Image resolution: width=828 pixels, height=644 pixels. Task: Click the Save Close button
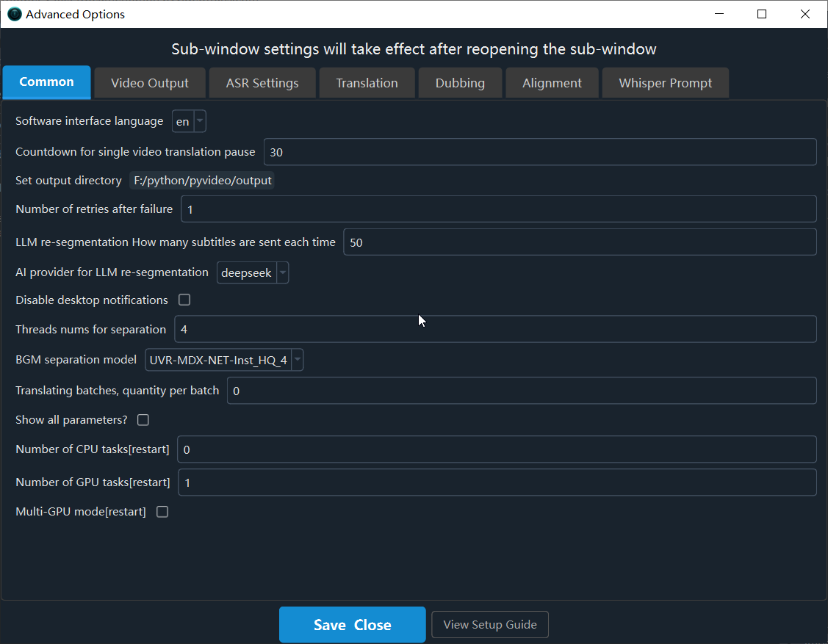point(352,624)
